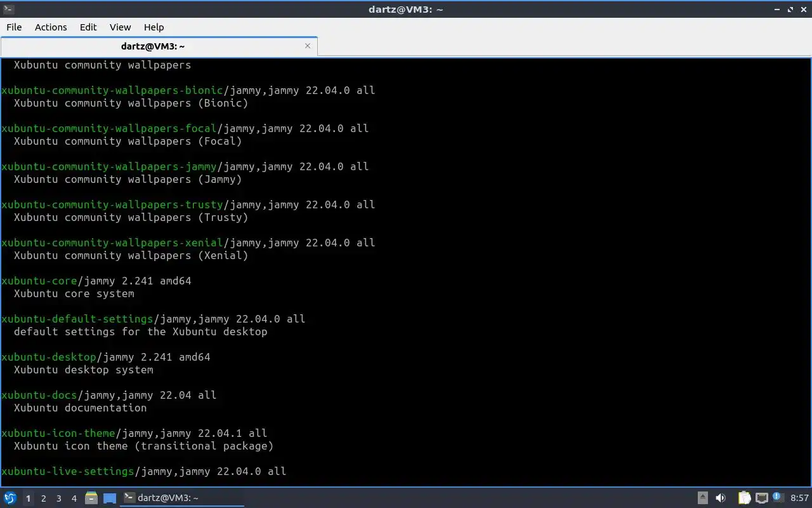Click 'default settings for the Xubuntu desktop'
This screenshot has width=812, height=508.
pos(141,331)
